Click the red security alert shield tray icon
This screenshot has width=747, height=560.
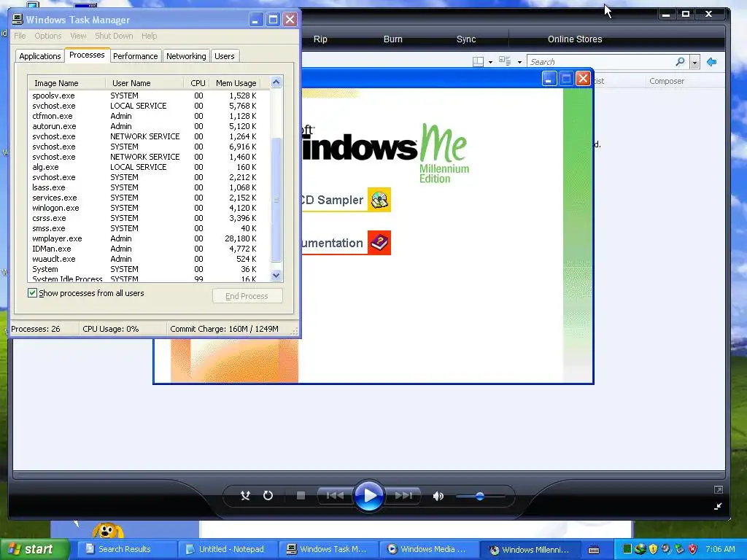(x=693, y=548)
